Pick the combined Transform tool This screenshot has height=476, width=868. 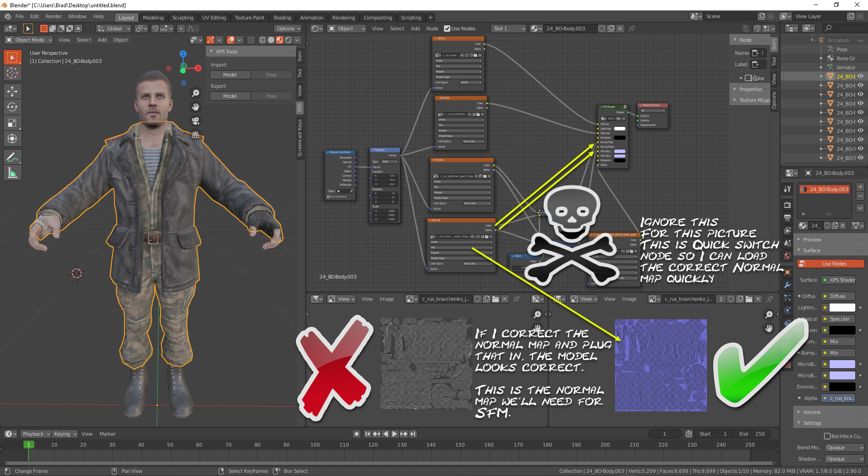(x=13, y=139)
